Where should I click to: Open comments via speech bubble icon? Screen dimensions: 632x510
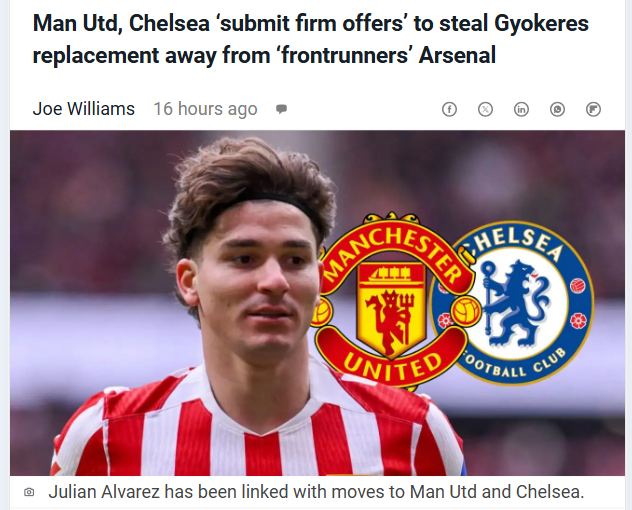[x=281, y=109]
